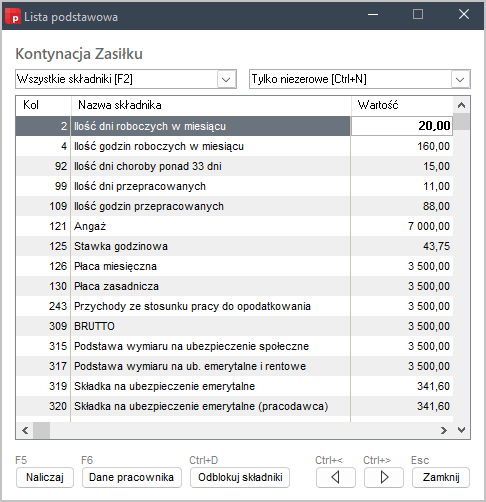Click the 'Wartość' column header
This screenshot has height=502, width=486.
[x=402, y=105]
